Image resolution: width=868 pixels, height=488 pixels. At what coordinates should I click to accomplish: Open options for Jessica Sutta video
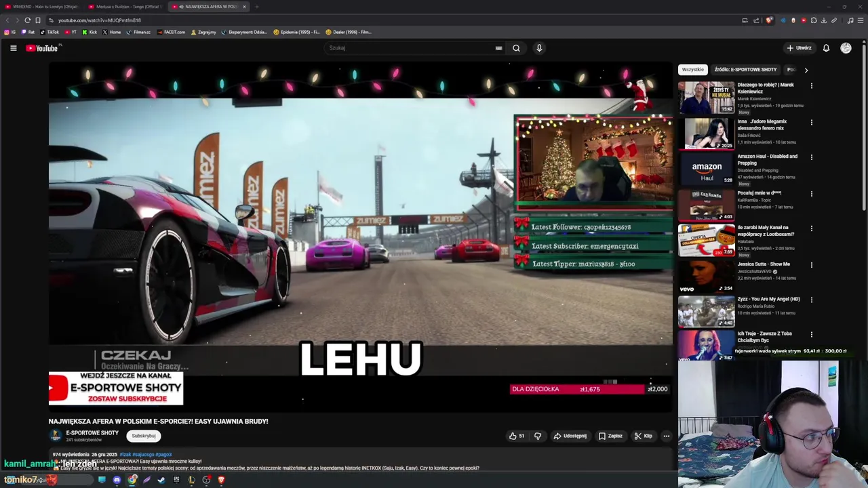coord(811,265)
